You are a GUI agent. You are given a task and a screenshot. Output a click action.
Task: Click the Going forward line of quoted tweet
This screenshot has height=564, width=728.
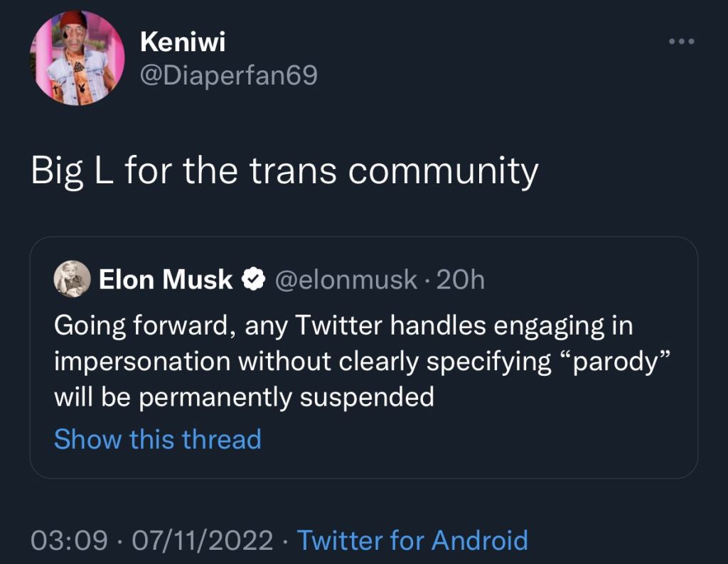[343, 325]
